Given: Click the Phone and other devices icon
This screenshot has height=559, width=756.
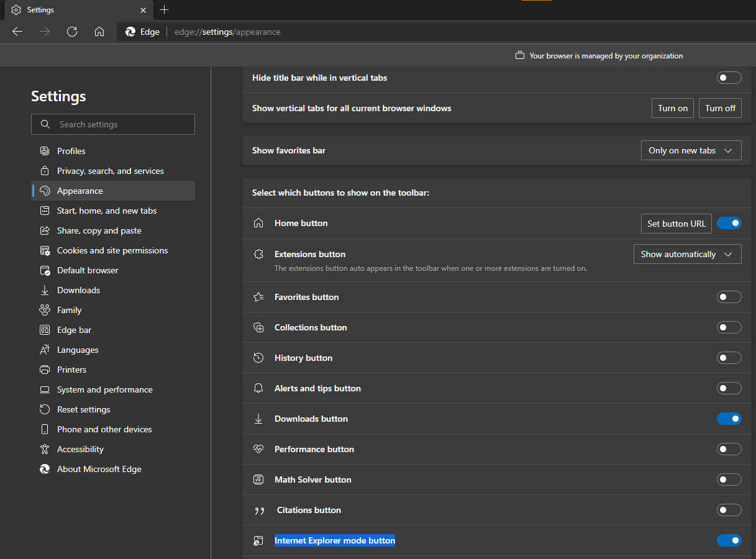Looking at the screenshot, I should 45,429.
